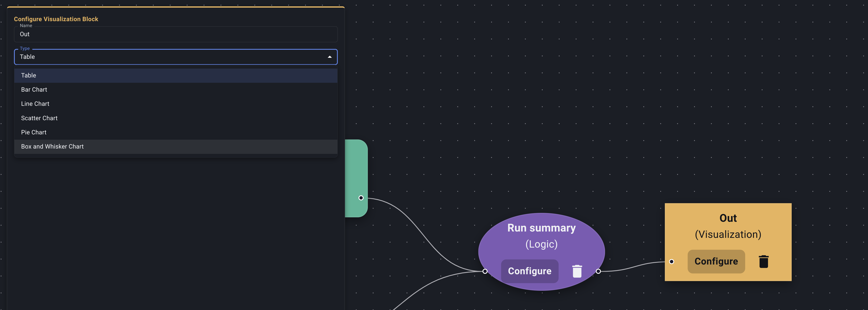Click the output port on the green block
This screenshot has height=310, width=868.
[x=361, y=198]
